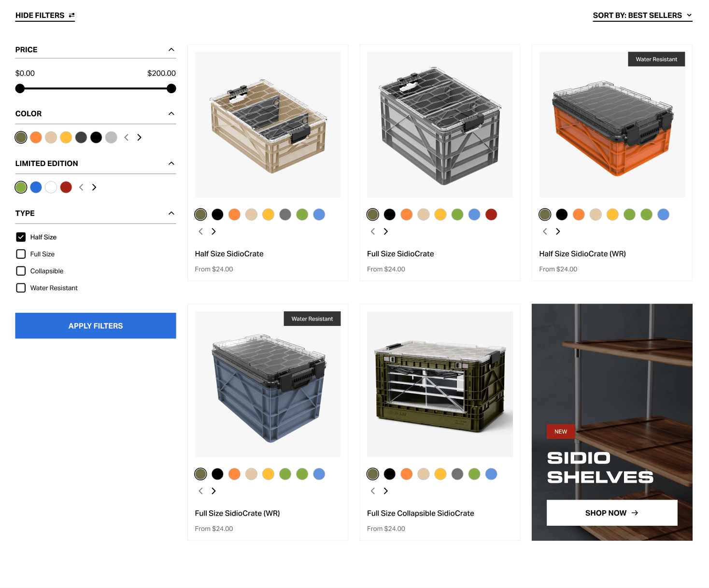Show next colors in the Color filter
This screenshot has width=709, height=588.
click(x=140, y=138)
